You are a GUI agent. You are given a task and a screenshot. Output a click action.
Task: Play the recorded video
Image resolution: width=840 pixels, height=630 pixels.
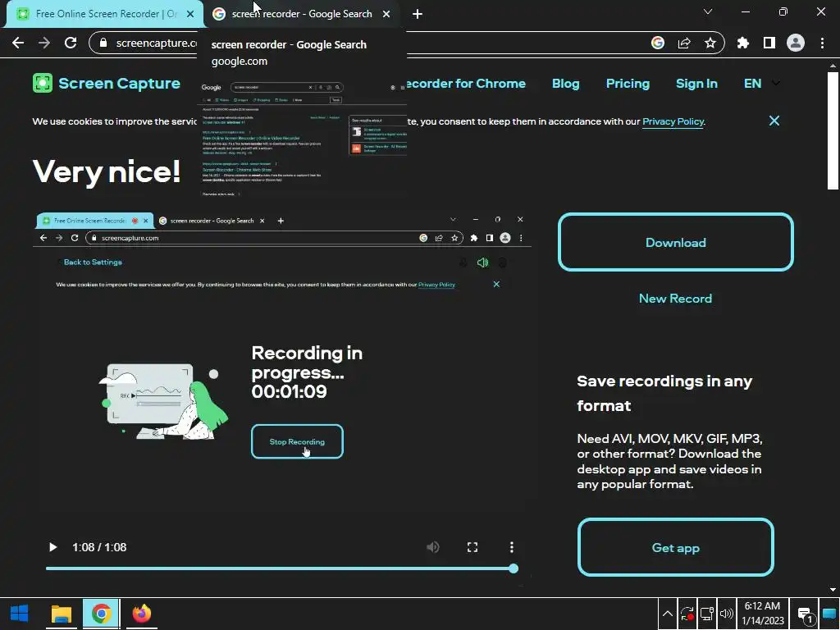click(52, 547)
